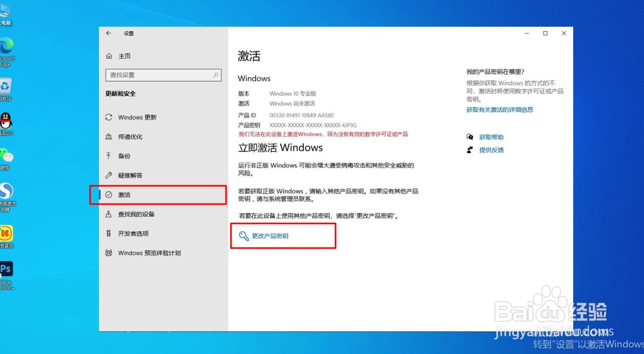Click the 我的产品密钥在哪里? heading
This screenshot has height=354, width=644.
click(x=495, y=72)
